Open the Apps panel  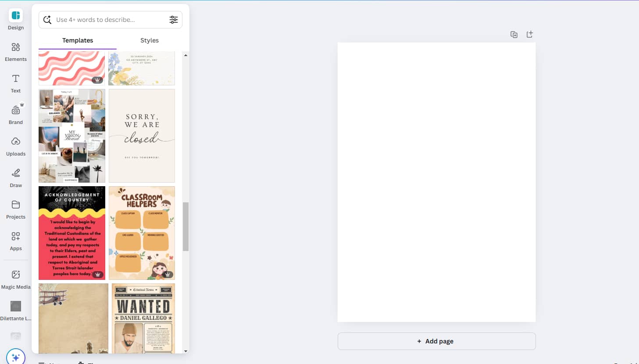pos(16,241)
